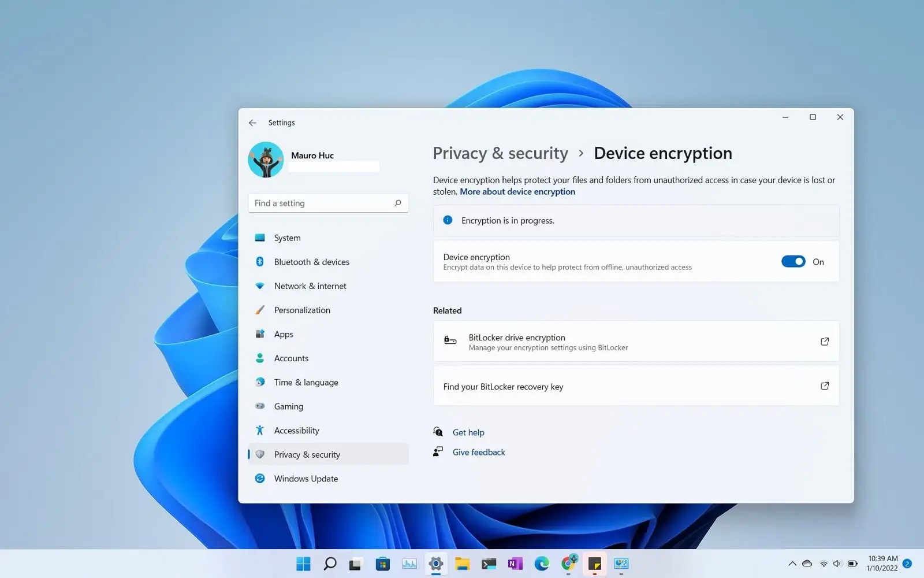Open Windows Update from the sidebar

click(x=306, y=478)
